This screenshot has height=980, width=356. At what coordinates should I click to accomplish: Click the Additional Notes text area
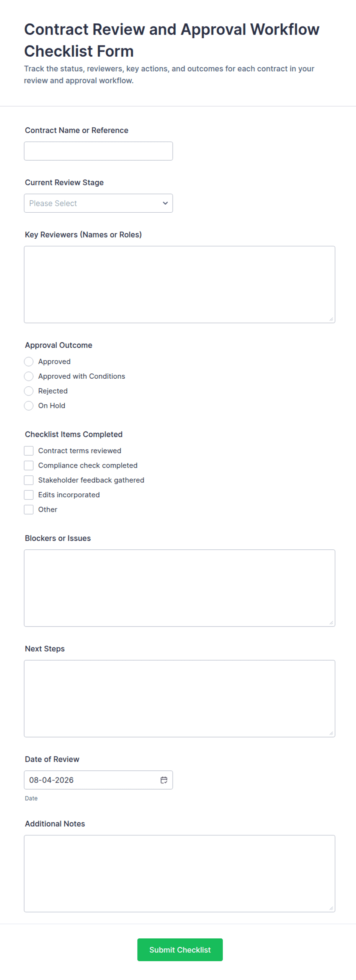tap(180, 873)
